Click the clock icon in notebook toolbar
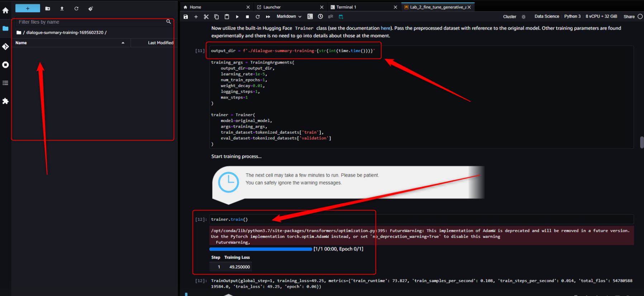 pyautogui.click(x=320, y=16)
